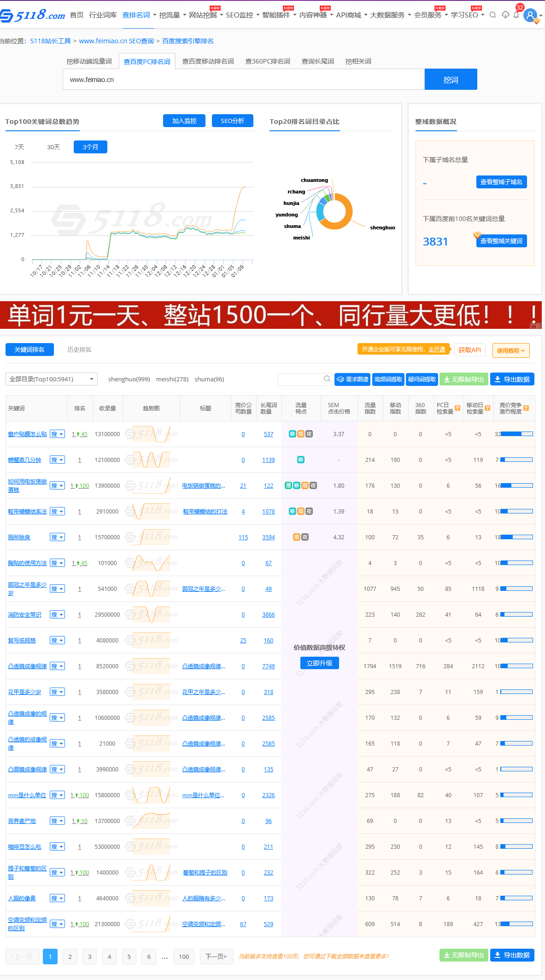The height and width of the screenshot is (980, 545).
Task: Click SEO分析 button
Action: 233,121
